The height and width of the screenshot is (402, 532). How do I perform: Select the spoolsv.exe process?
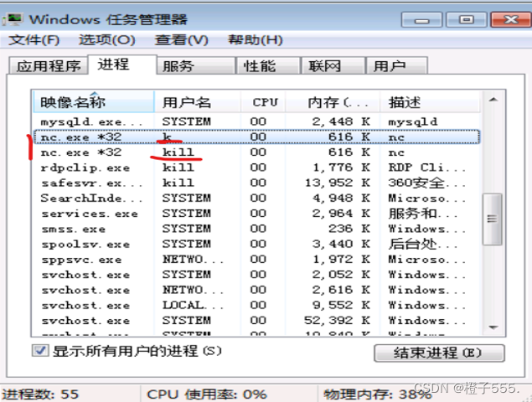[x=256, y=244]
